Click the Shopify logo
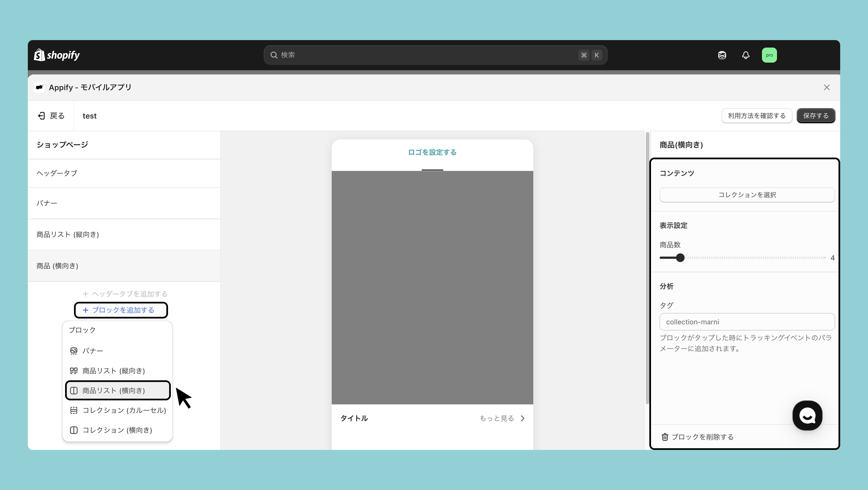The image size is (868, 490). tap(56, 55)
